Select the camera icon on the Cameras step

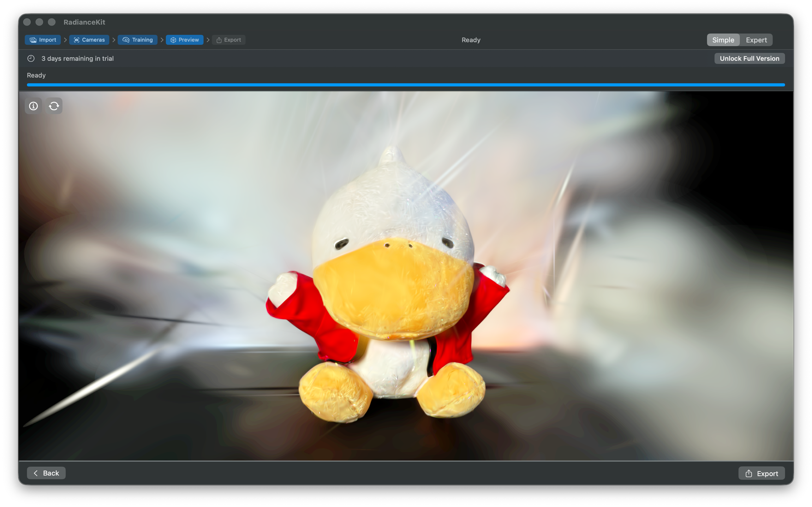76,39
